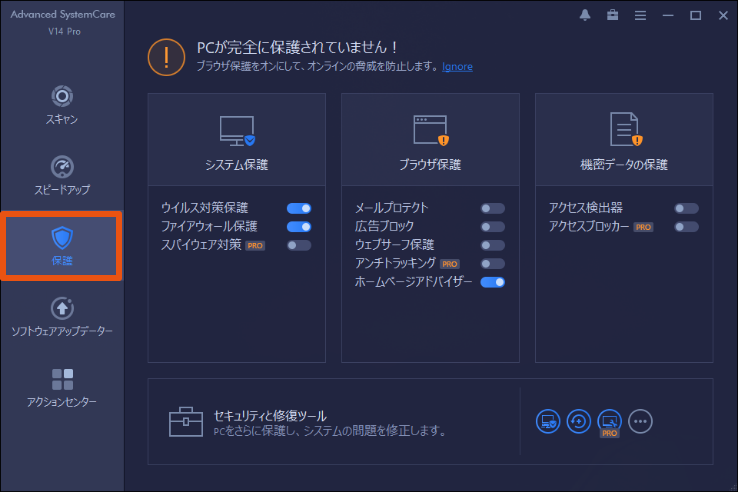Click the PCが完全に保護されていません warning title
This screenshot has height=492, width=738.
pyautogui.click(x=297, y=47)
